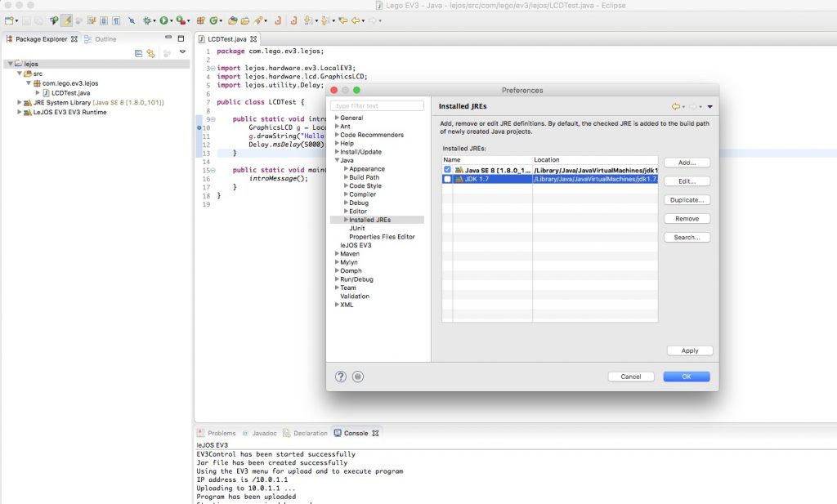Viewport: 837px width, 504px height.
Task: Select JUnit preferences item
Action: 357,228
